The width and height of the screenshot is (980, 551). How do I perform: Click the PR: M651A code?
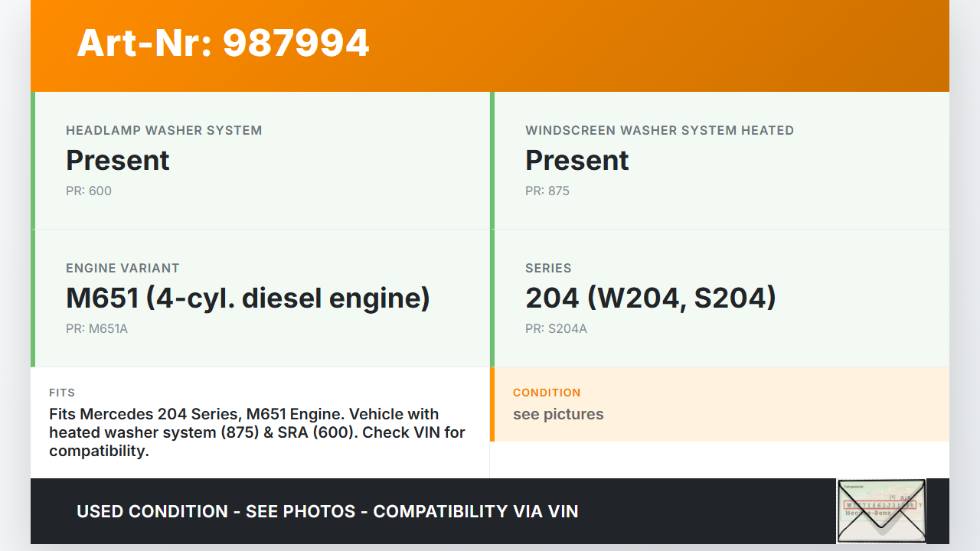(96, 329)
